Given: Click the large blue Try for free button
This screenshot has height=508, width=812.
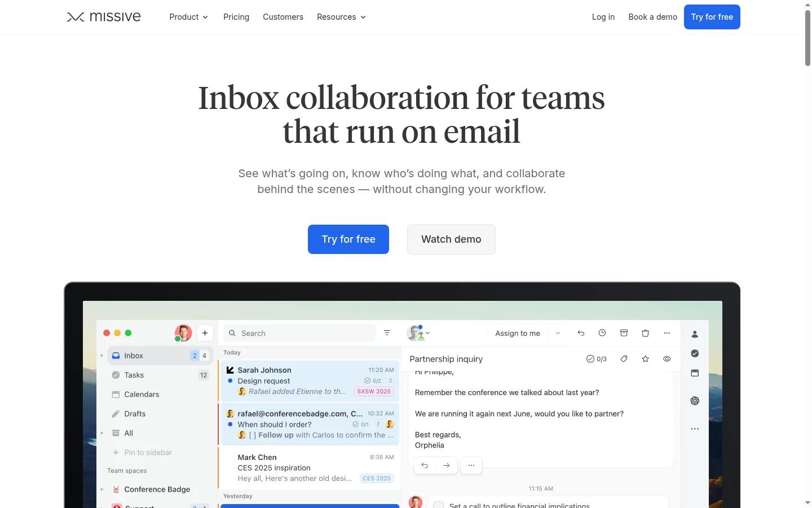Looking at the screenshot, I should point(348,239).
